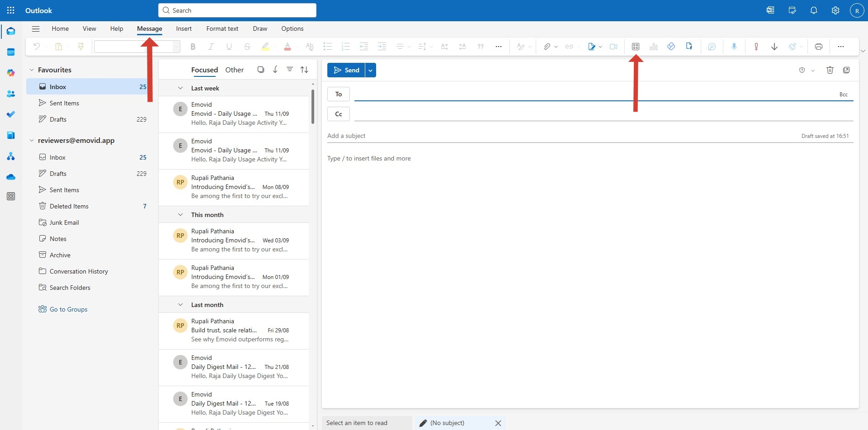Switch to the Insert ribbon tab

[184, 28]
